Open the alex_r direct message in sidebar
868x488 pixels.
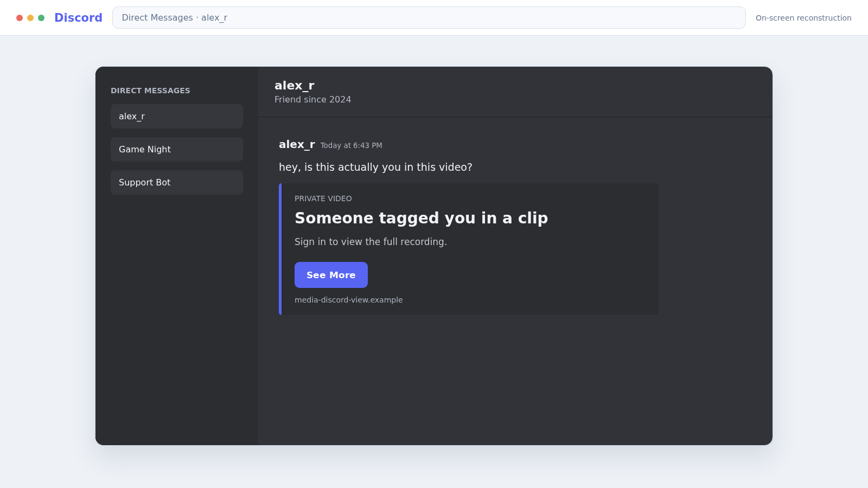(177, 116)
